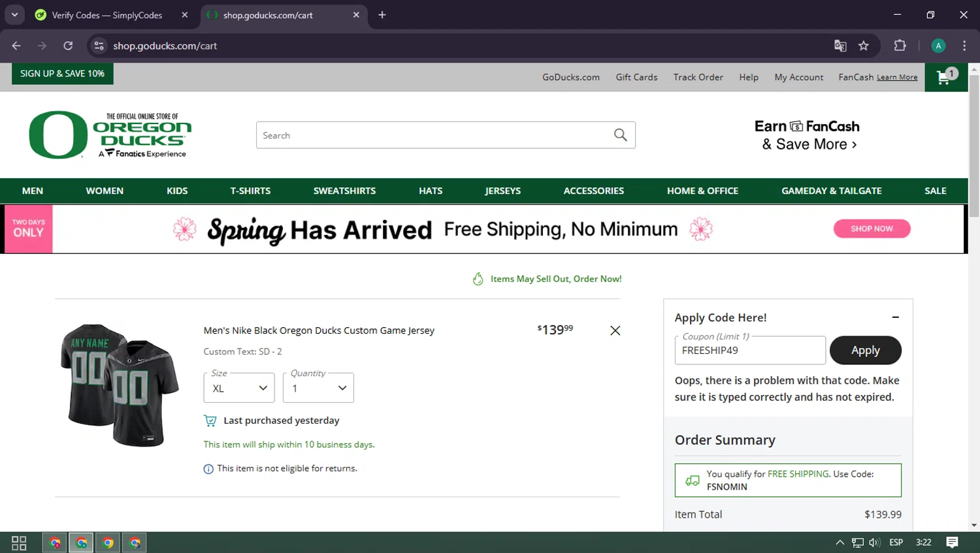Click the browser back arrow

16,46
